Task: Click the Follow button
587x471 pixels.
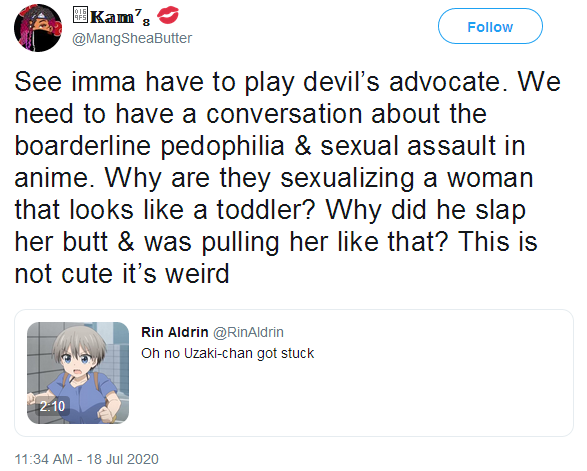Action: pyautogui.click(x=490, y=26)
